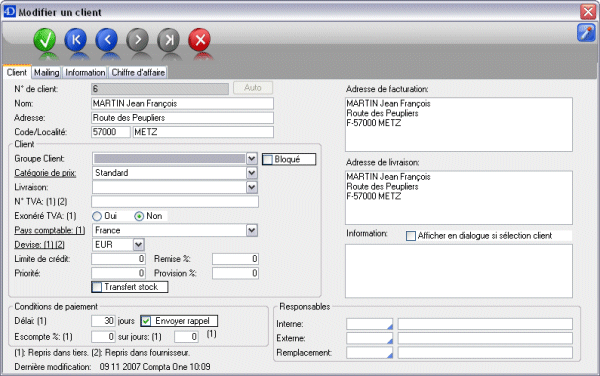The height and width of the screenshot is (376, 600).
Task: Click the Pays comptable link label
Action: [x=50, y=230]
